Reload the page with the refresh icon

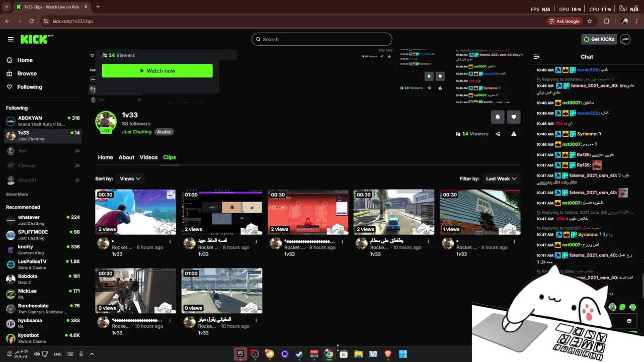click(31, 21)
